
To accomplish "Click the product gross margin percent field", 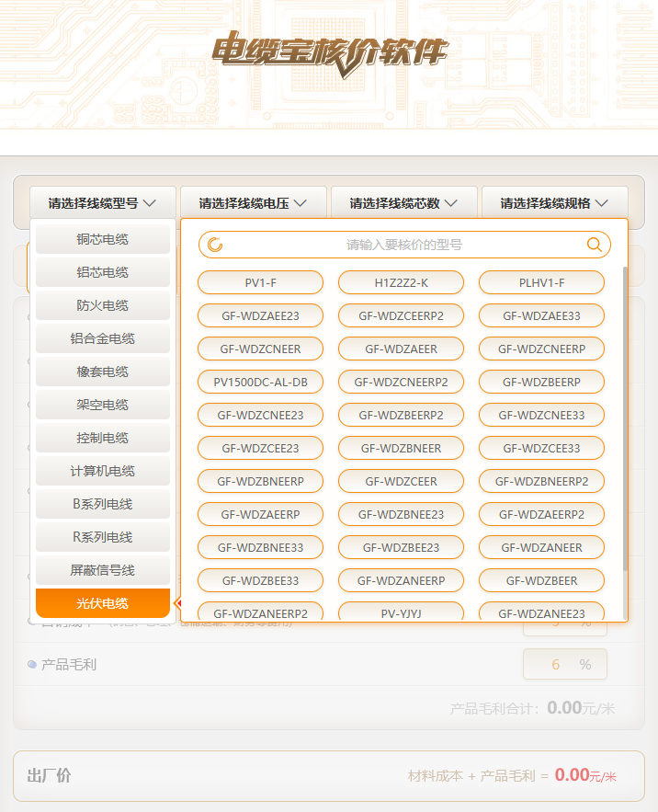I will [x=555, y=664].
